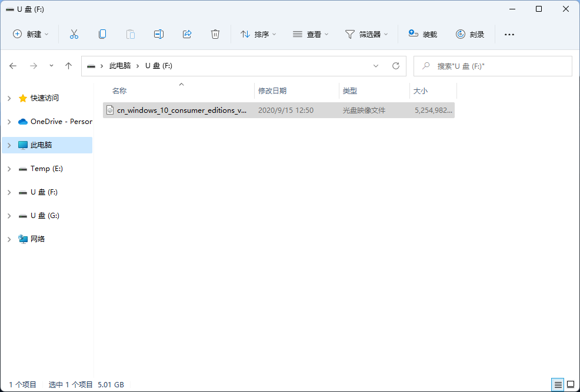Click the search magnifier icon
Image resolution: width=580 pixels, height=392 pixels.
pos(426,66)
